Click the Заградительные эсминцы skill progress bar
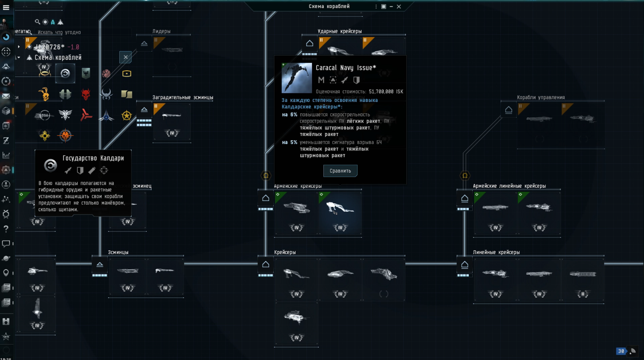Viewport: 644px width, 360px height. 144,123
